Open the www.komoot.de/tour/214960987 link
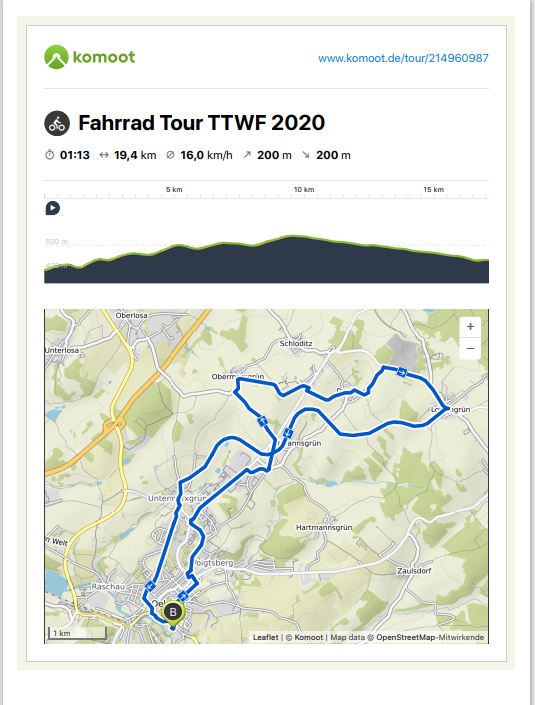The image size is (535, 705). [x=403, y=58]
